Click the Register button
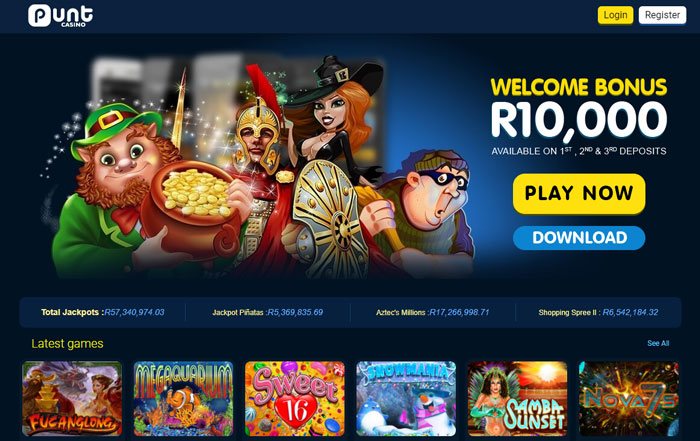The image size is (700, 441). point(662,15)
